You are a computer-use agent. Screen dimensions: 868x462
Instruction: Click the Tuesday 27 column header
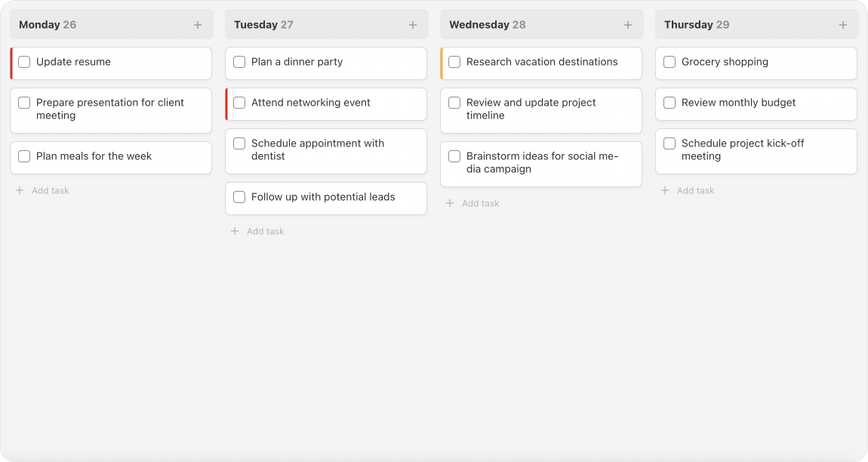[x=263, y=25]
